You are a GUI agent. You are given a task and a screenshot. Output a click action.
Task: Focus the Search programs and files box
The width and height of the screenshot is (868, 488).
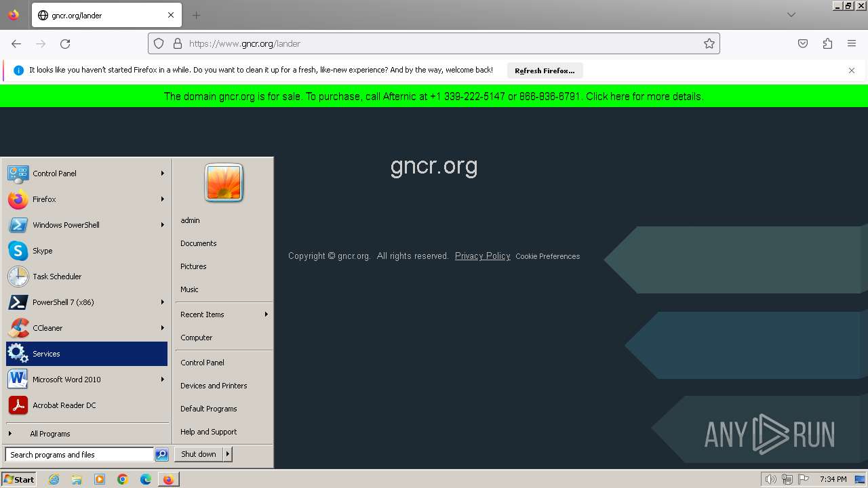(79, 455)
